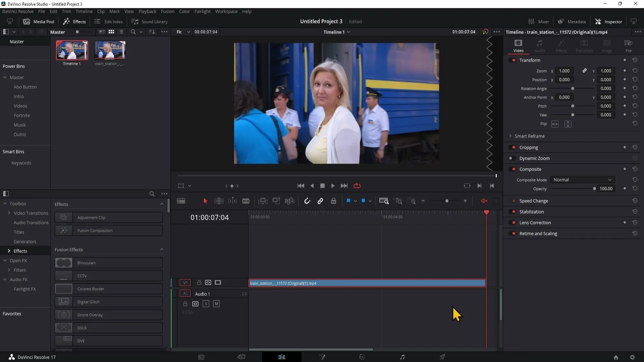Click the Flag marker icon in toolbar
Screen dimensions: 644x362
[x=348, y=201]
